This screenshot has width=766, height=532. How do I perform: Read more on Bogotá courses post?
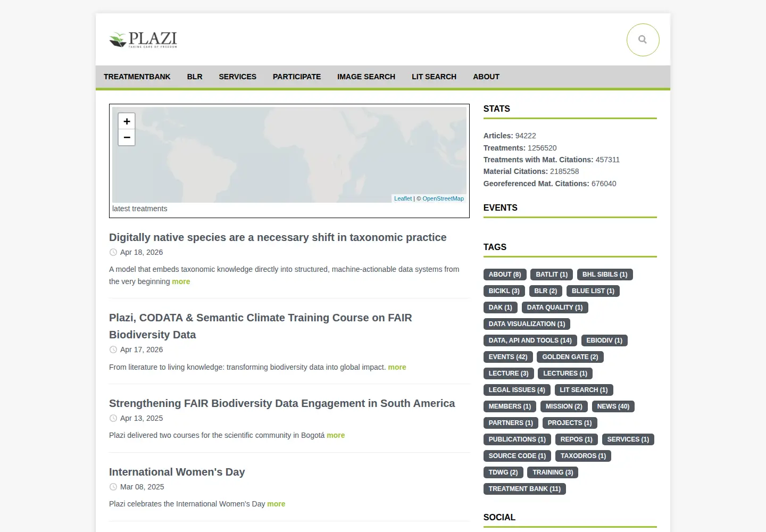click(x=336, y=435)
